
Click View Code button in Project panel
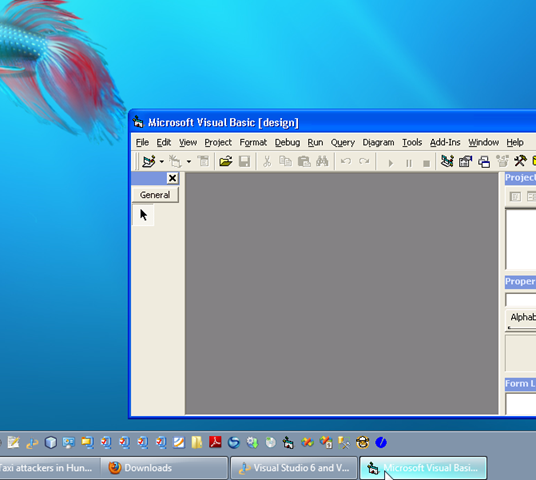pos(515,196)
